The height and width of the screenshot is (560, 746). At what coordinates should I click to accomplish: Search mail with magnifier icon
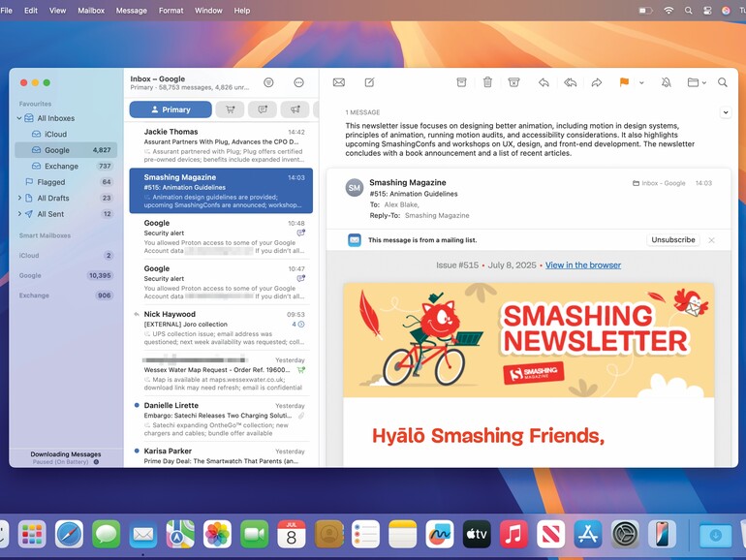pyautogui.click(x=723, y=82)
